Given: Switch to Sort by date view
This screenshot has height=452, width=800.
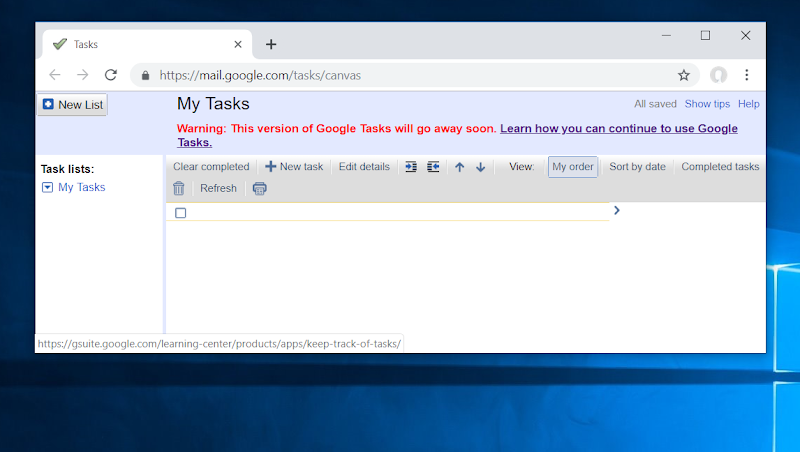Looking at the screenshot, I should (637, 167).
